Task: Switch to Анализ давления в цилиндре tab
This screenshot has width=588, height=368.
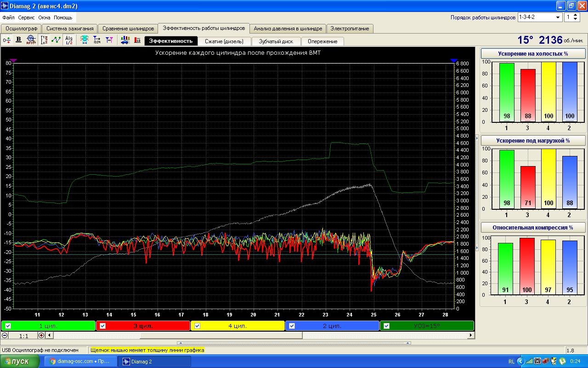Action: (x=288, y=29)
